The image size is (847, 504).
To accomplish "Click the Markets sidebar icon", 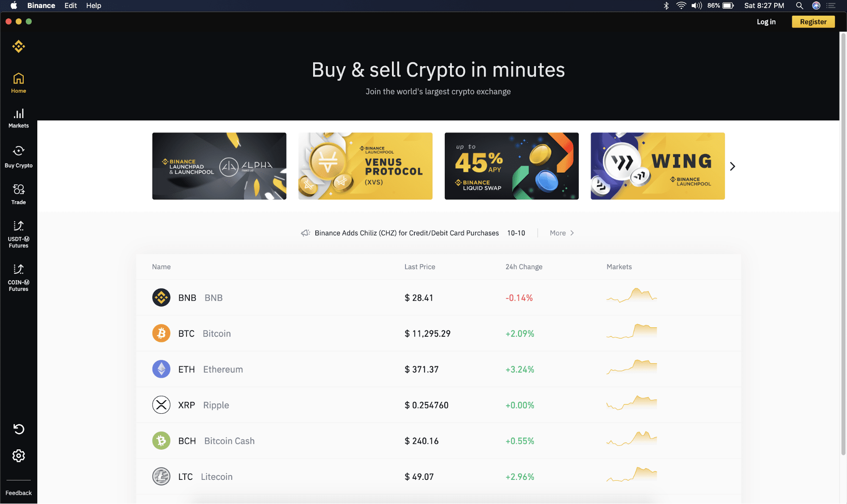I will click(x=18, y=118).
